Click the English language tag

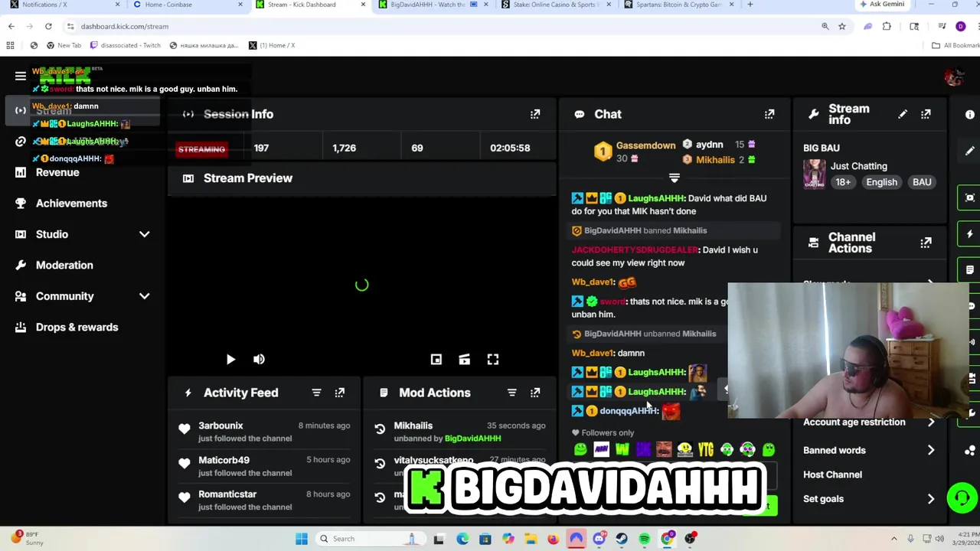click(x=881, y=182)
